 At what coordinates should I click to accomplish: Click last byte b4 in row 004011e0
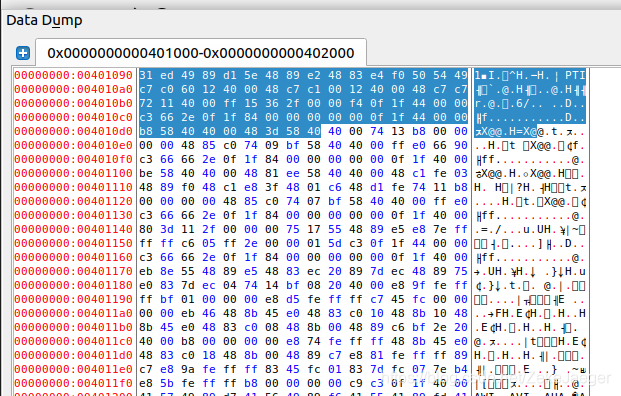click(x=461, y=369)
